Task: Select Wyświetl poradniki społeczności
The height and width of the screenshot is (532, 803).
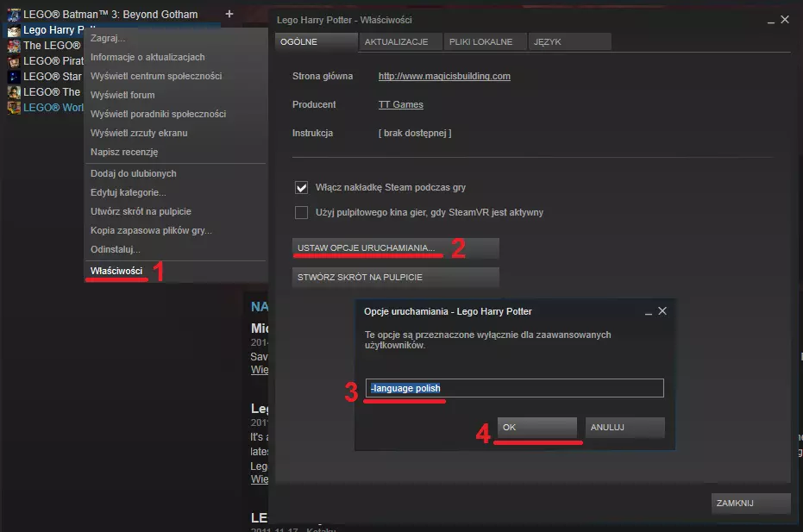Action: (176, 114)
